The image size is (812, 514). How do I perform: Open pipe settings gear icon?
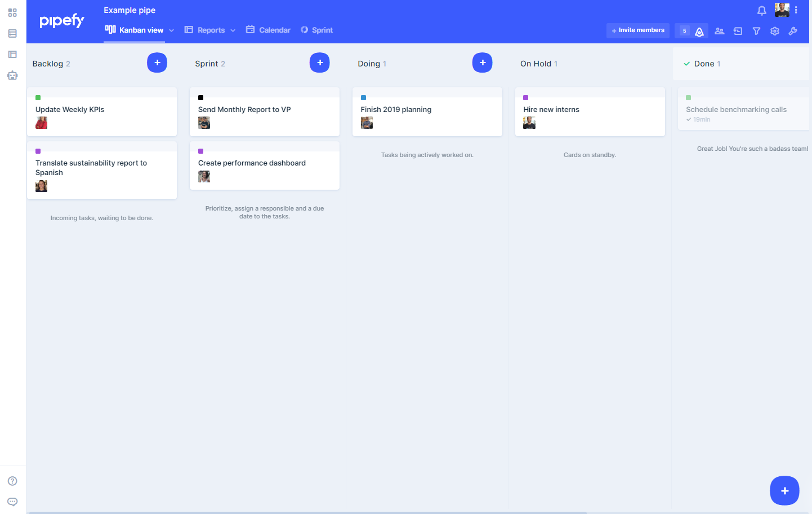[775, 31]
